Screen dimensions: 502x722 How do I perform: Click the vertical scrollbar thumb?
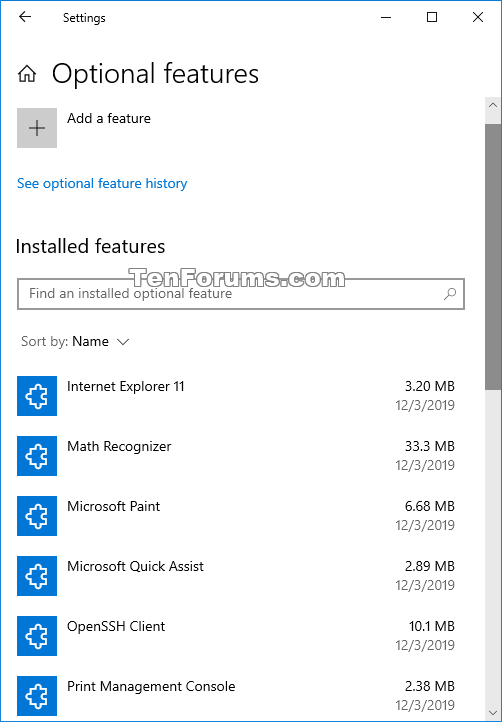(493, 257)
